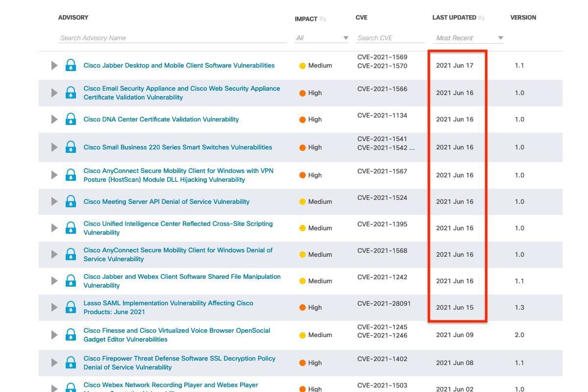Image resolution: width=588 pixels, height=392 pixels.
Task: Click lock icon for Cisco Jabber Desktop advisory
Action: coord(71,65)
